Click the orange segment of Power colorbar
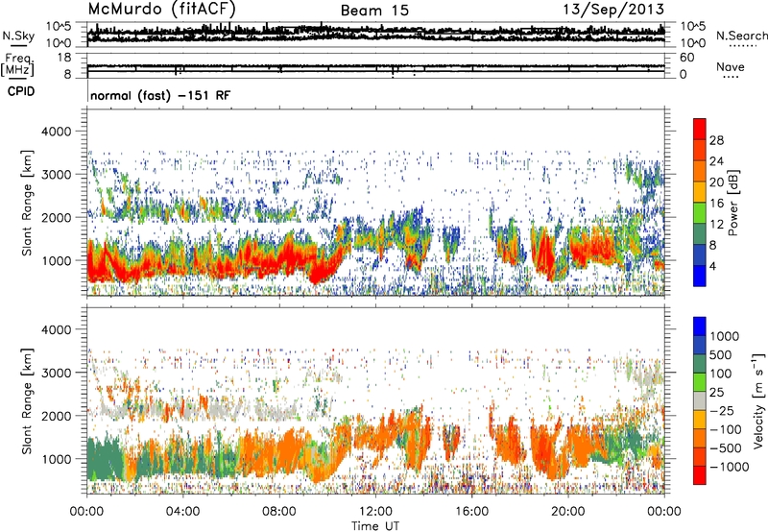Image resolution: width=768 pixels, height=532 pixels. point(700,172)
